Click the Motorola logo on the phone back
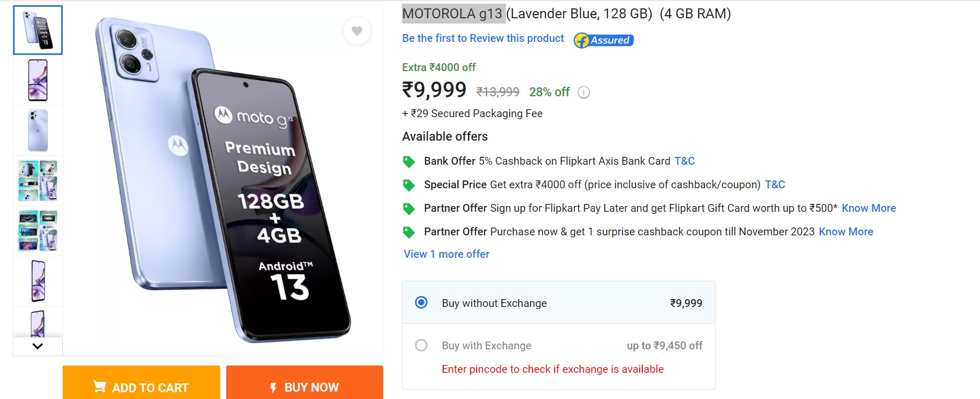The height and width of the screenshot is (399, 980). click(x=178, y=145)
